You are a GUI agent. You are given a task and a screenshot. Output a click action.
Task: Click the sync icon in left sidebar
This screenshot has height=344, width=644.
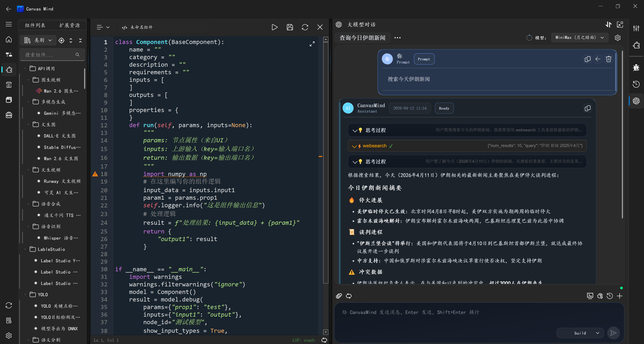(x=9, y=306)
